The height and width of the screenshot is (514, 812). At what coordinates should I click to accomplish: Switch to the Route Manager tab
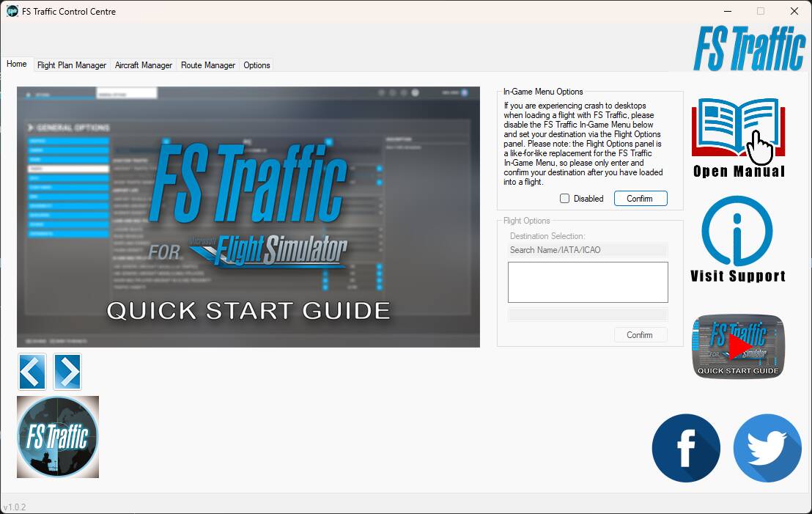[207, 65]
